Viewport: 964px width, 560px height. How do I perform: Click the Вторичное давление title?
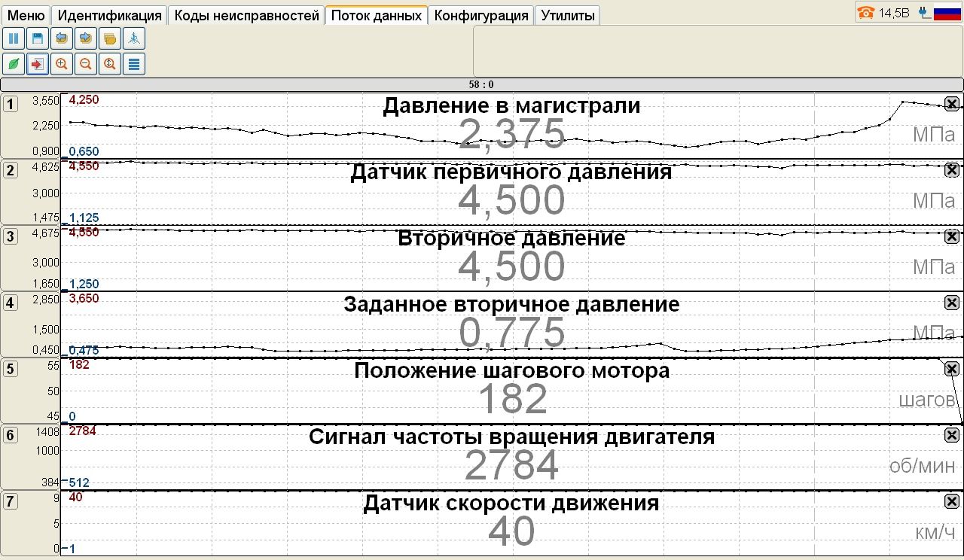pyautogui.click(x=511, y=238)
